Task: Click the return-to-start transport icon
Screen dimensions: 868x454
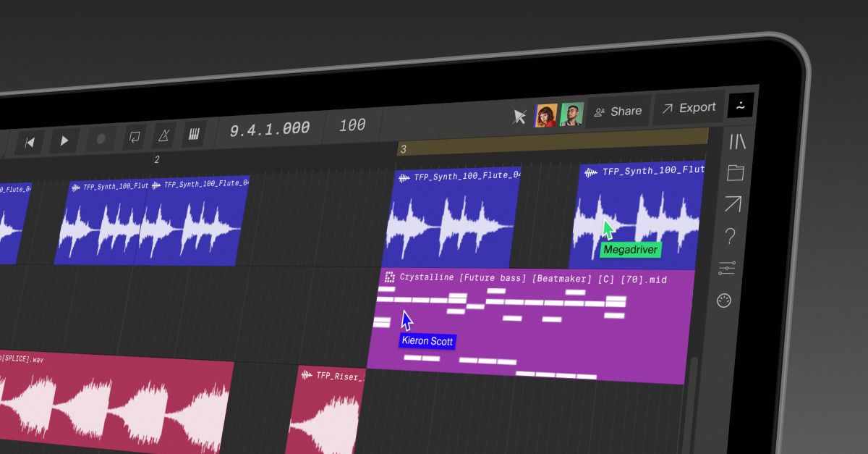Action: [x=29, y=141]
